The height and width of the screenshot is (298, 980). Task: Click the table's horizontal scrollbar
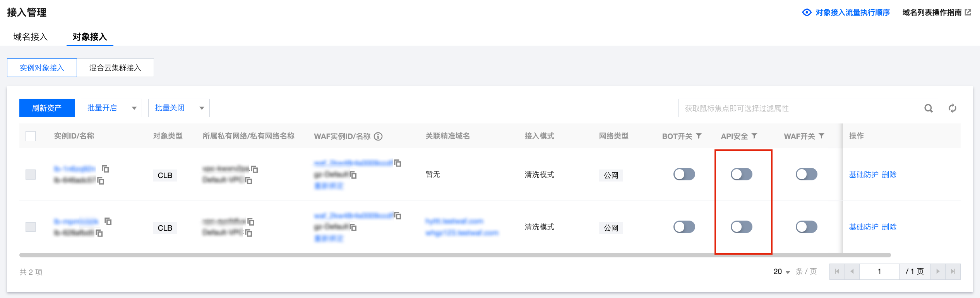pyautogui.click(x=455, y=255)
